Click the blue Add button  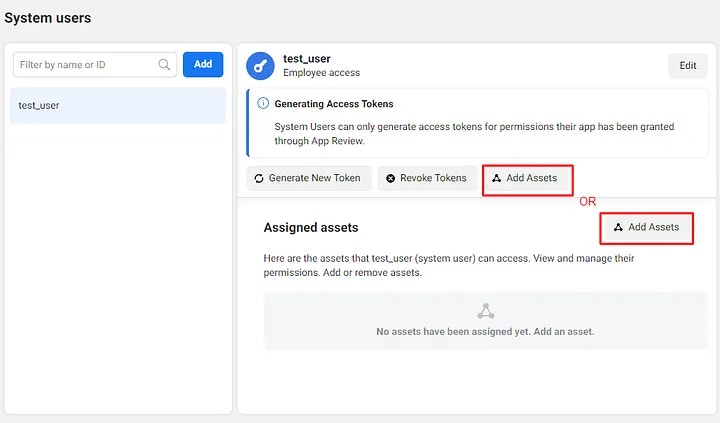point(203,64)
